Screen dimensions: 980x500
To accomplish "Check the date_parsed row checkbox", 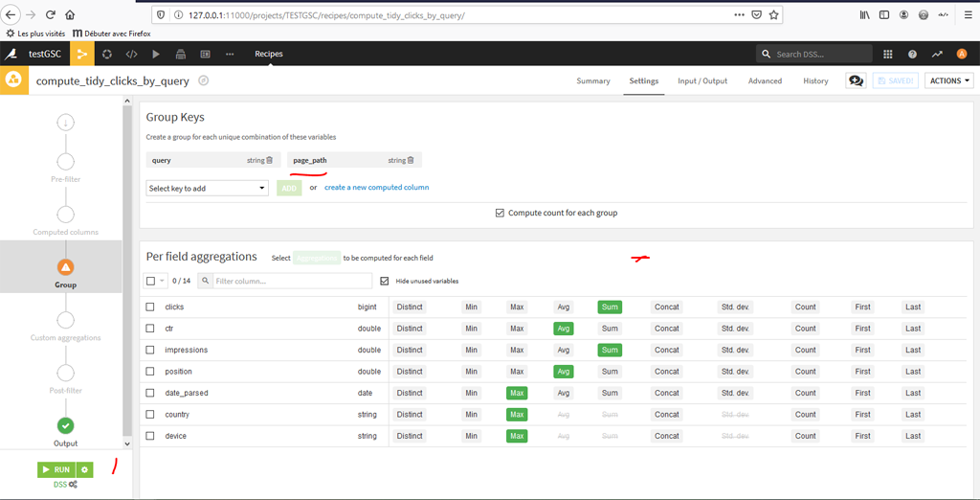I will click(x=150, y=393).
